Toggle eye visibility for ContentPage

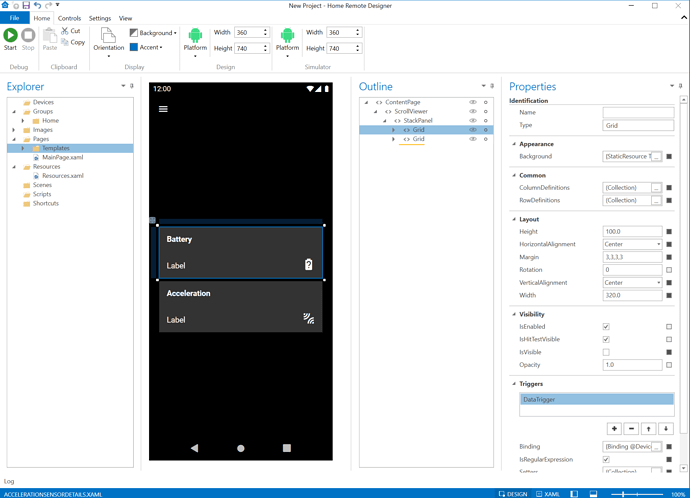[x=473, y=102]
